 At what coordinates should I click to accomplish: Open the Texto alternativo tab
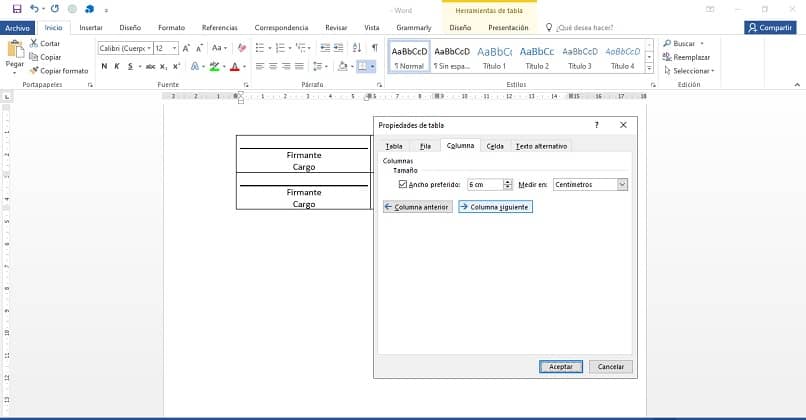(541, 146)
